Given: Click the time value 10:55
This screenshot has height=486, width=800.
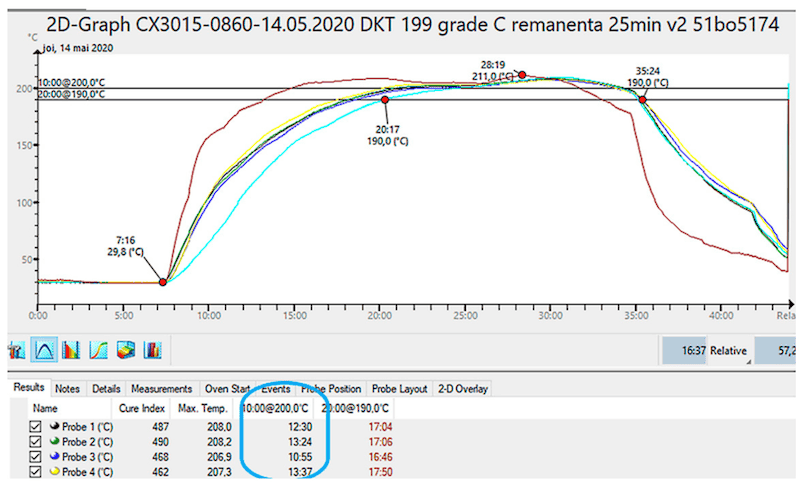Looking at the screenshot, I should click(x=300, y=457).
